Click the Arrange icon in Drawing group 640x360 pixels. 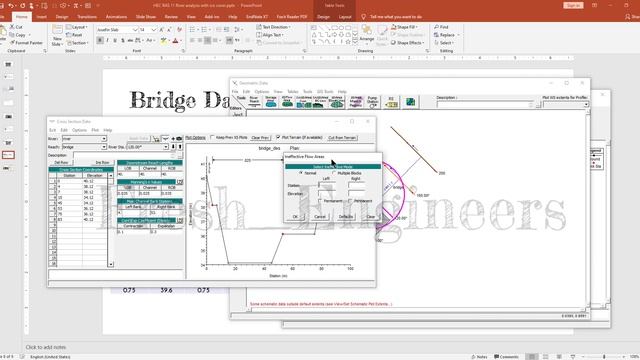tap(367, 30)
